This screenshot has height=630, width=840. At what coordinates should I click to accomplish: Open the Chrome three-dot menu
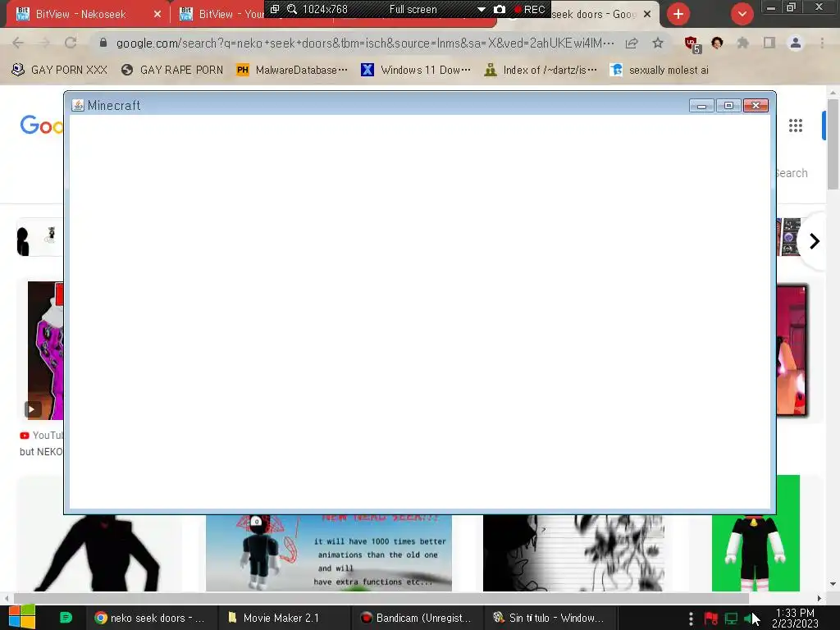(x=822, y=43)
